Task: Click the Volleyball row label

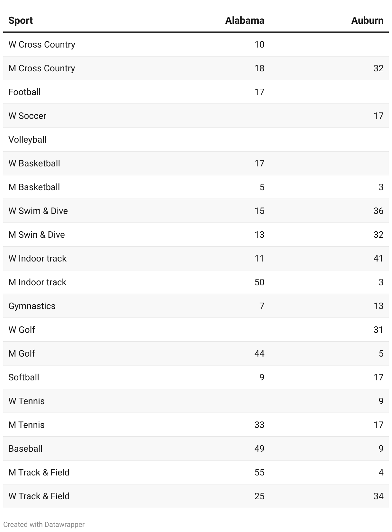Action: 27,139
